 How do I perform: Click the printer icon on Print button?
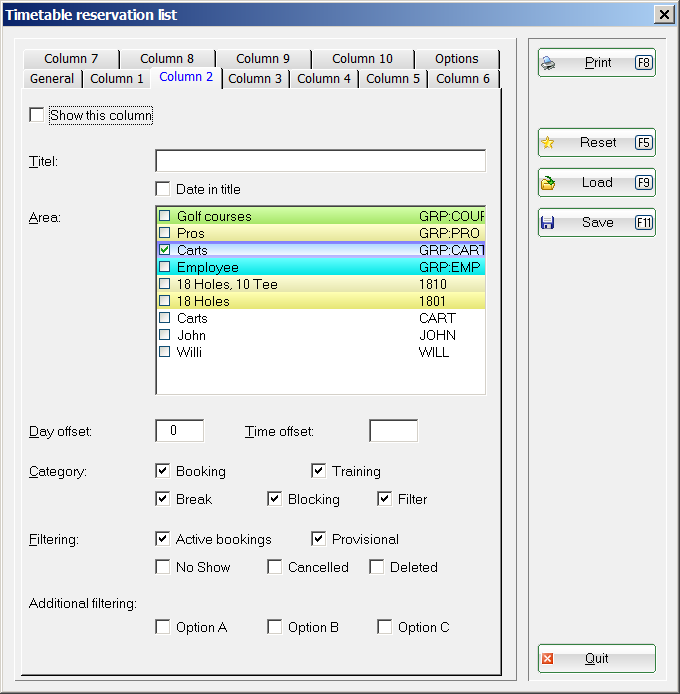point(548,63)
